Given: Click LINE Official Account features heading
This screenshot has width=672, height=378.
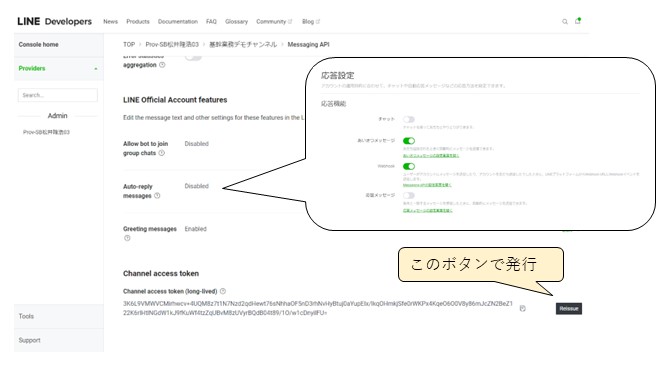Looking at the screenshot, I should click(175, 100).
